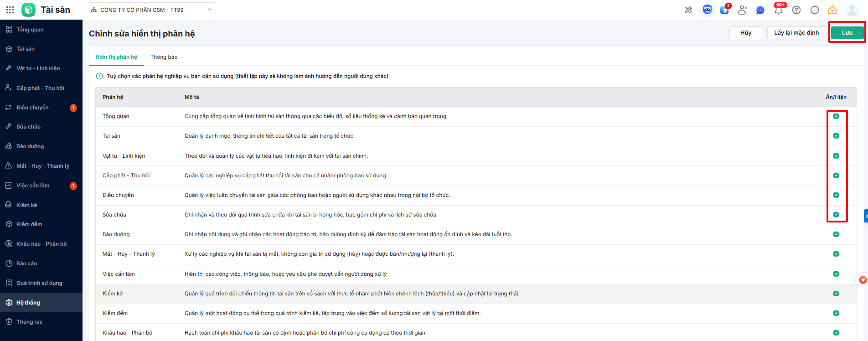Click the Ẩn/Hiện column header
The width and height of the screenshot is (868, 341).
click(x=836, y=97)
